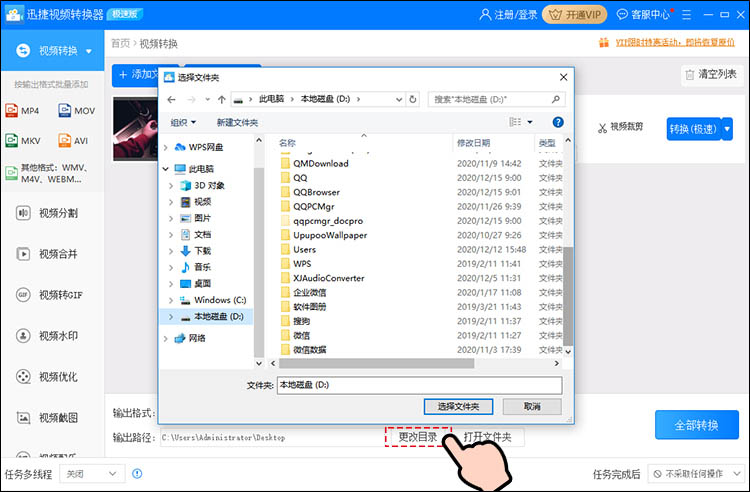Click the 注册/登录 user icon
The image size is (750, 492).
(485, 15)
